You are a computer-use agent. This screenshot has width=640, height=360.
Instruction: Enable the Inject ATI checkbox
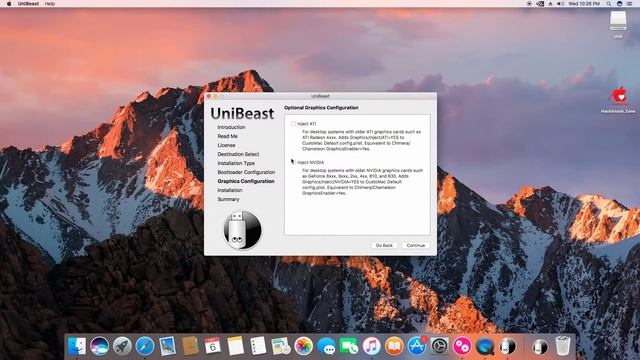coord(293,124)
